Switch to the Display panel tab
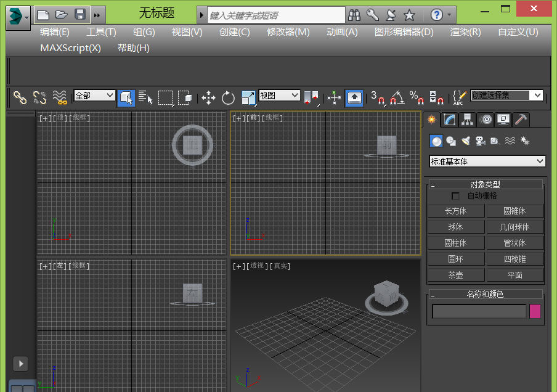The width and height of the screenshot is (557, 392). 503,120
